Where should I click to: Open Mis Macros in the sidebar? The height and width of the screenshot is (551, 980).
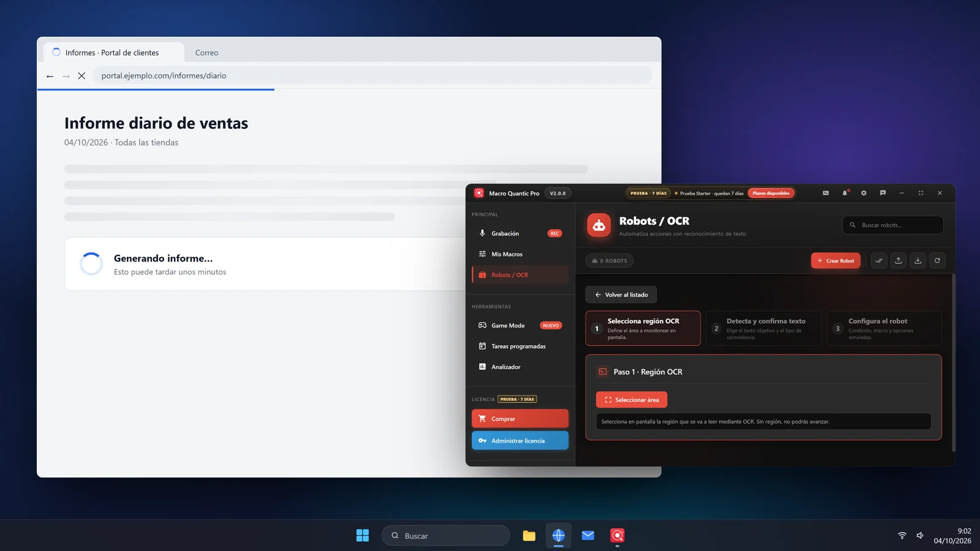[520, 254]
